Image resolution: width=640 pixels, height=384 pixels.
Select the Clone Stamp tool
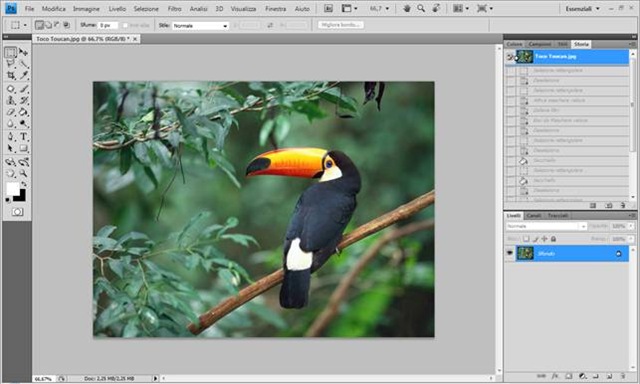(11, 100)
